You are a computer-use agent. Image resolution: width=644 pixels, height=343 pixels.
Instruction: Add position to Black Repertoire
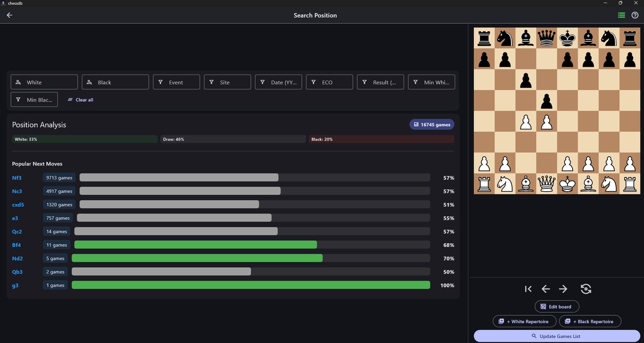tap(590, 322)
